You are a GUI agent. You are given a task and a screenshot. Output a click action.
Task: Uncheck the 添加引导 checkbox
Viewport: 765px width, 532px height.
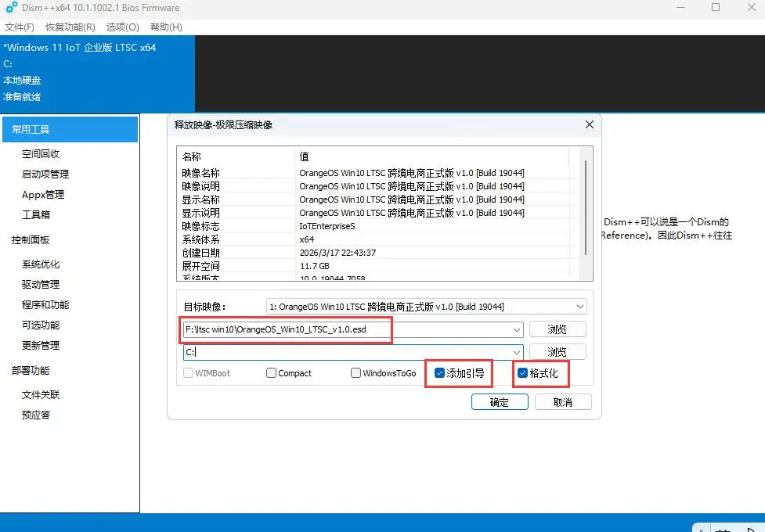pyautogui.click(x=440, y=373)
